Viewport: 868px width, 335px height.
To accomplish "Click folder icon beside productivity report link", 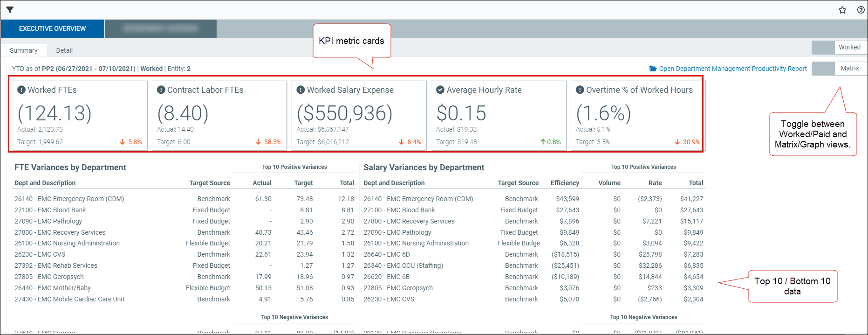I will coord(653,69).
